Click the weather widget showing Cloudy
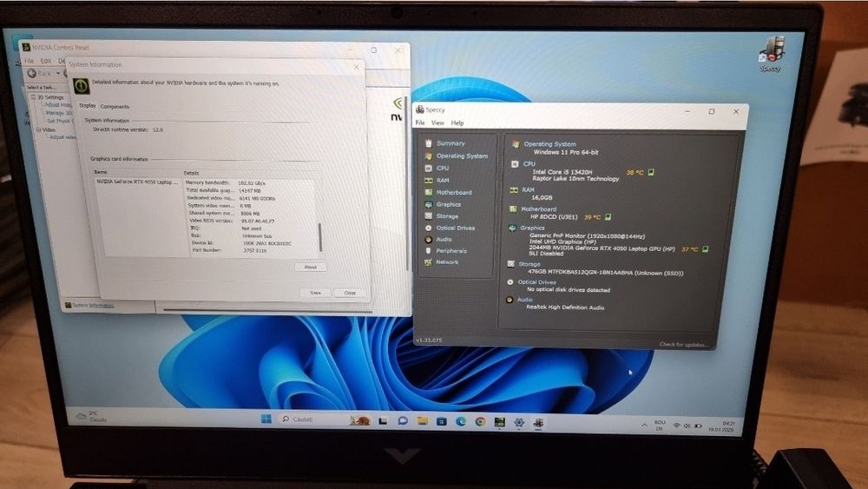The image size is (868, 489). pos(93,416)
